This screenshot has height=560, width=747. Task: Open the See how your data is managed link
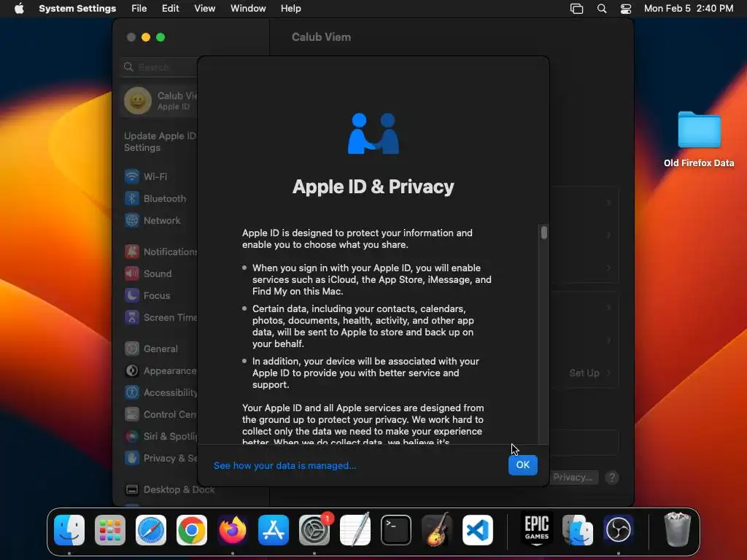[285, 466]
